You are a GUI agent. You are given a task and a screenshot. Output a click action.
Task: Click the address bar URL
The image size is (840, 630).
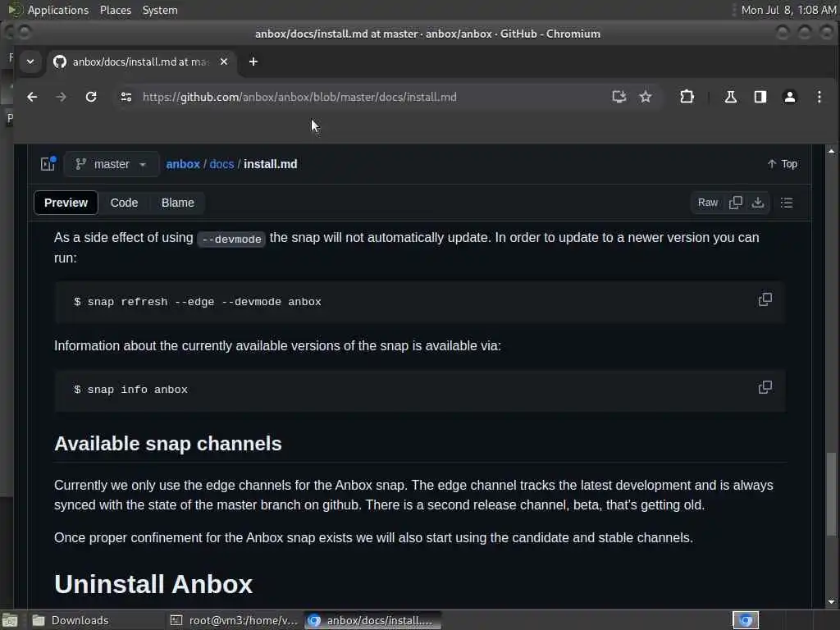pyautogui.click(x=299, y=97)
